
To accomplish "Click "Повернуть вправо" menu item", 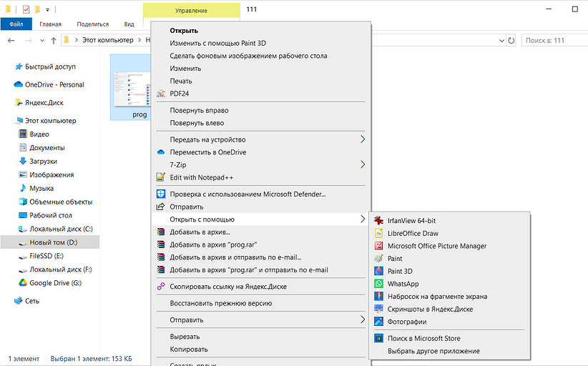I will (199, 111).
